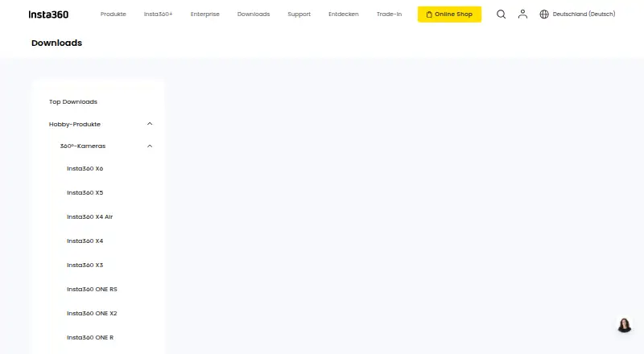Open Insta360 ONE RS downloads
Screen dimensions: 644x354
92,289
